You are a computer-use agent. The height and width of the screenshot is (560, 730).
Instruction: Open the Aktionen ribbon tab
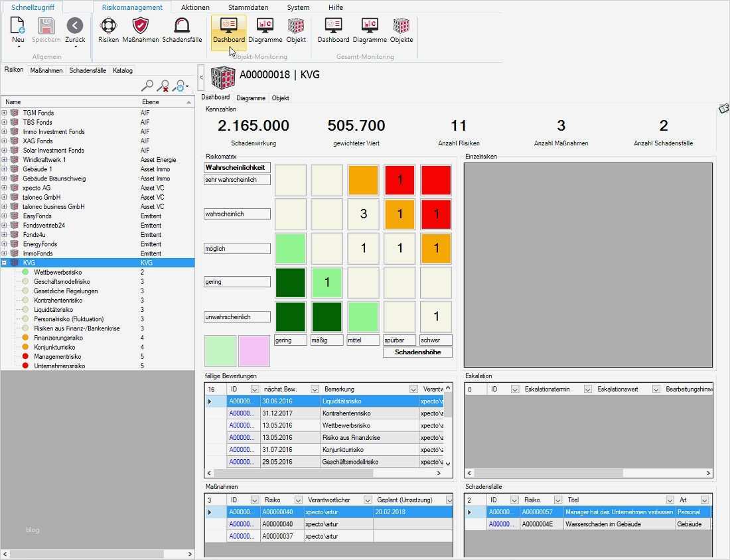pyautogui.click(x=195, y=7)
